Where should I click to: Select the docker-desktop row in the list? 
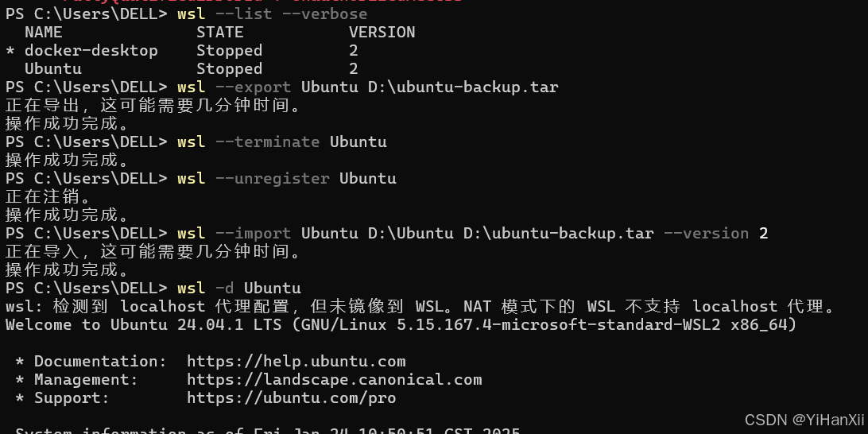click(x=181, y=50)
